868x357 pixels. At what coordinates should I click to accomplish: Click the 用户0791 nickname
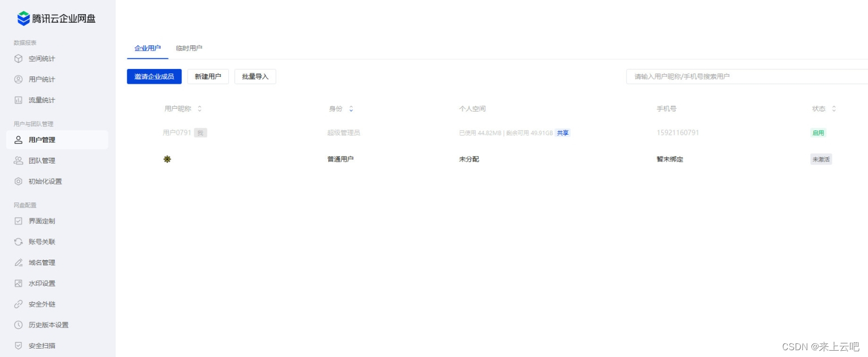pos(177,133)
